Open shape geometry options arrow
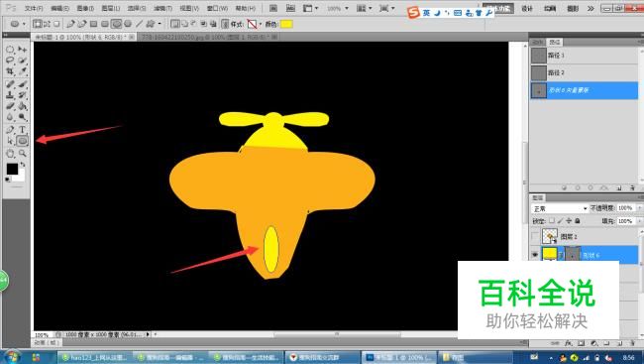 [160, 24]
